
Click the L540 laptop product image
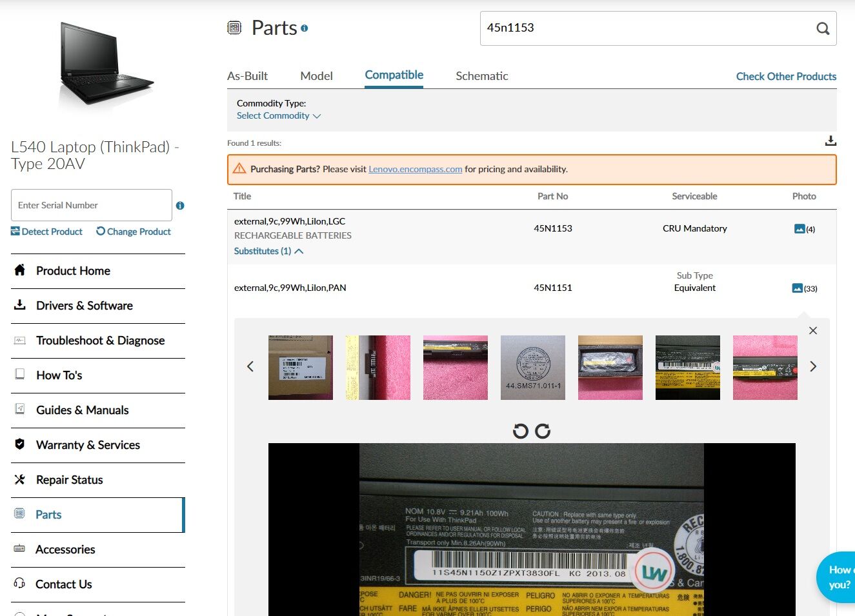(x=106, y=63)
